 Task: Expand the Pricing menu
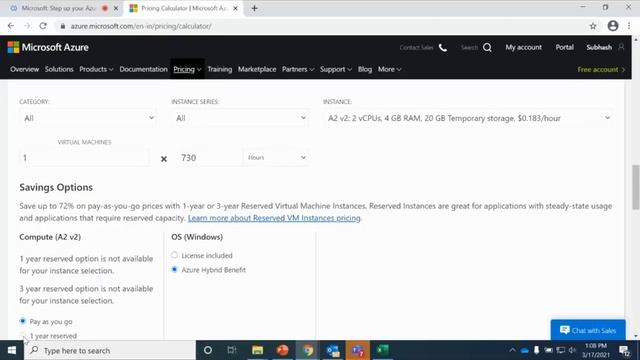tap(187, 69)
